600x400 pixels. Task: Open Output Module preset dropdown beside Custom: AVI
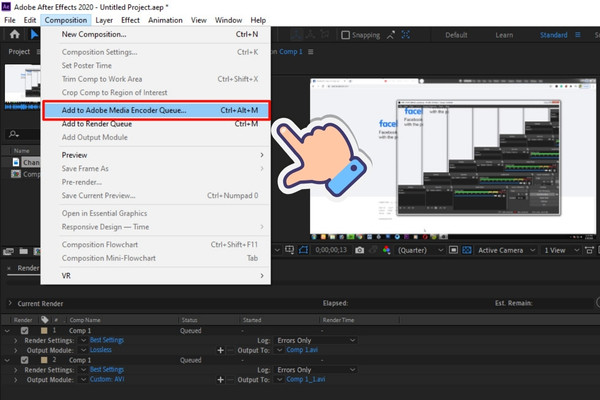coord(83,379)
